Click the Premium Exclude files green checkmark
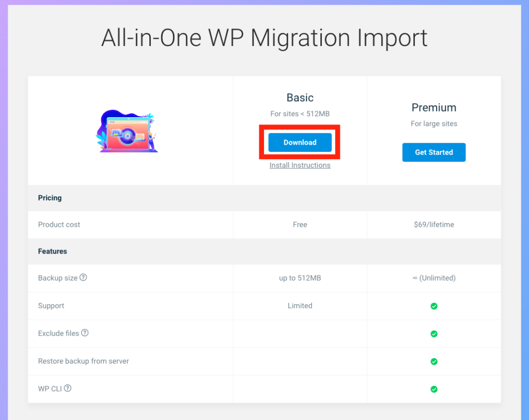The width and height of the screenshot is (529, 420). tap(434, 334)
